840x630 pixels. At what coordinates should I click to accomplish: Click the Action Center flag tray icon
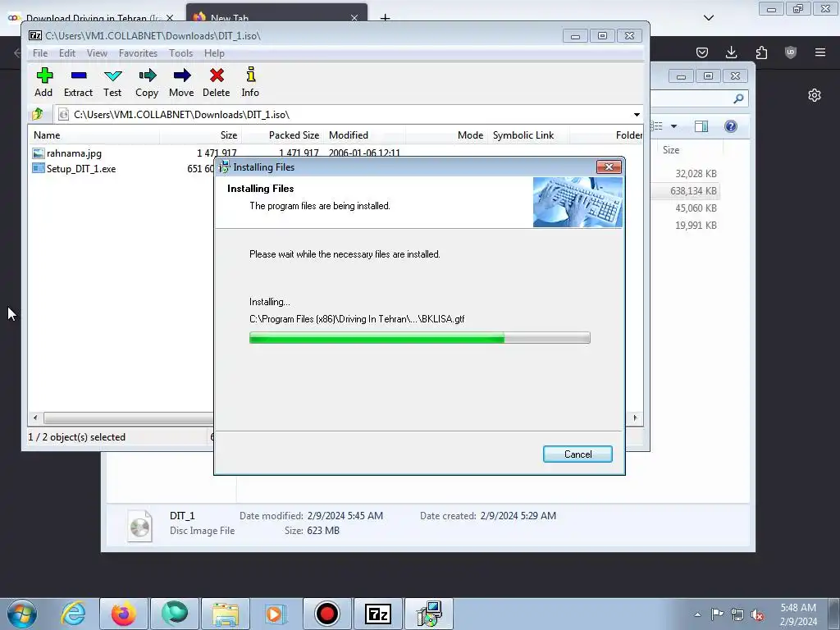click(x=717, y=614)
